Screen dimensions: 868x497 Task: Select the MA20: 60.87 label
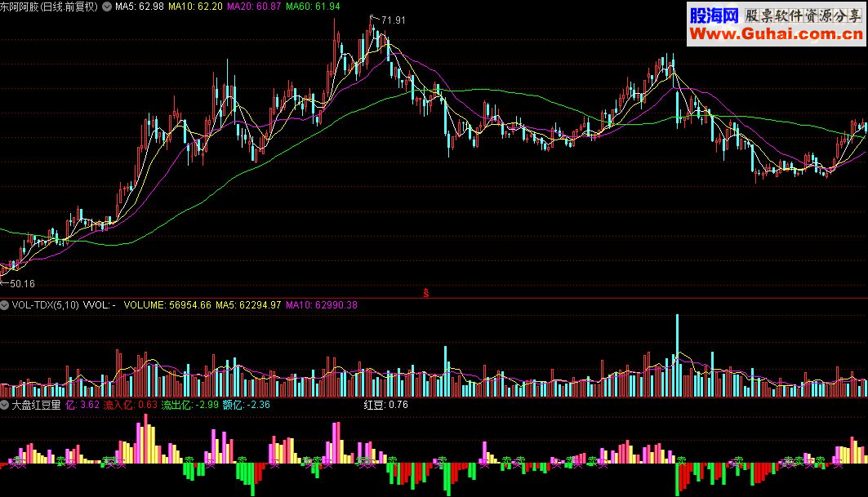click(254, 7)
